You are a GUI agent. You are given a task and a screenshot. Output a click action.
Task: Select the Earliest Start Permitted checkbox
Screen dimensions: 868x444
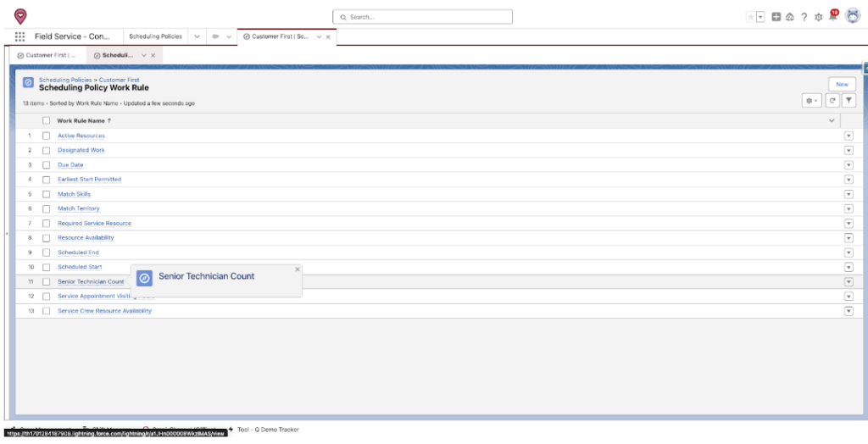(x=46, y=180)
